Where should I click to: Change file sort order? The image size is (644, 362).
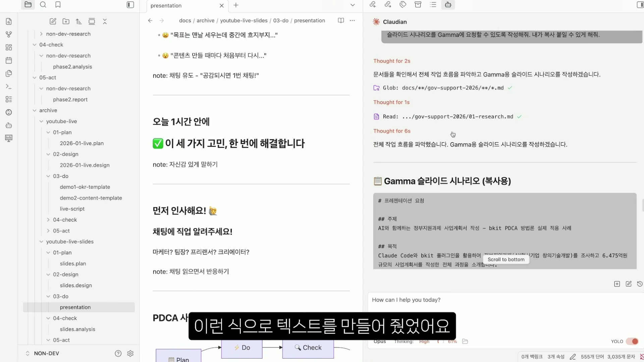tap(79, 21)
